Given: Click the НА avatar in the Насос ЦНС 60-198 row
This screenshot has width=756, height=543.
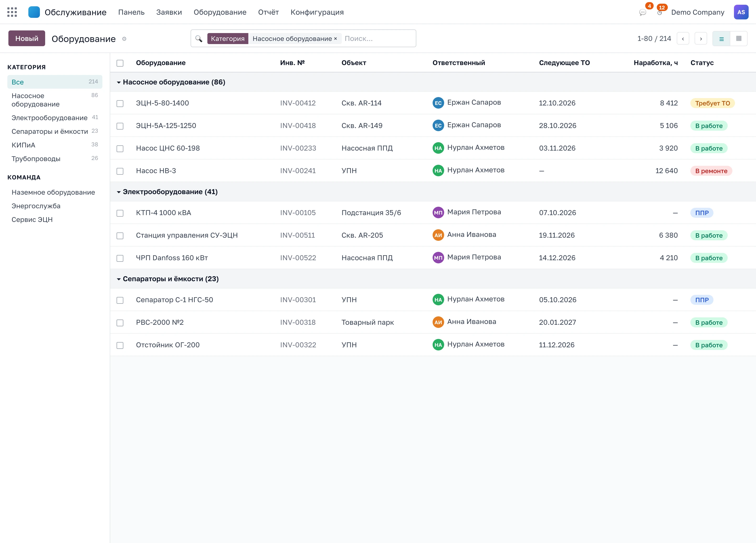Looking at the screenshot, I should (438, 148).
